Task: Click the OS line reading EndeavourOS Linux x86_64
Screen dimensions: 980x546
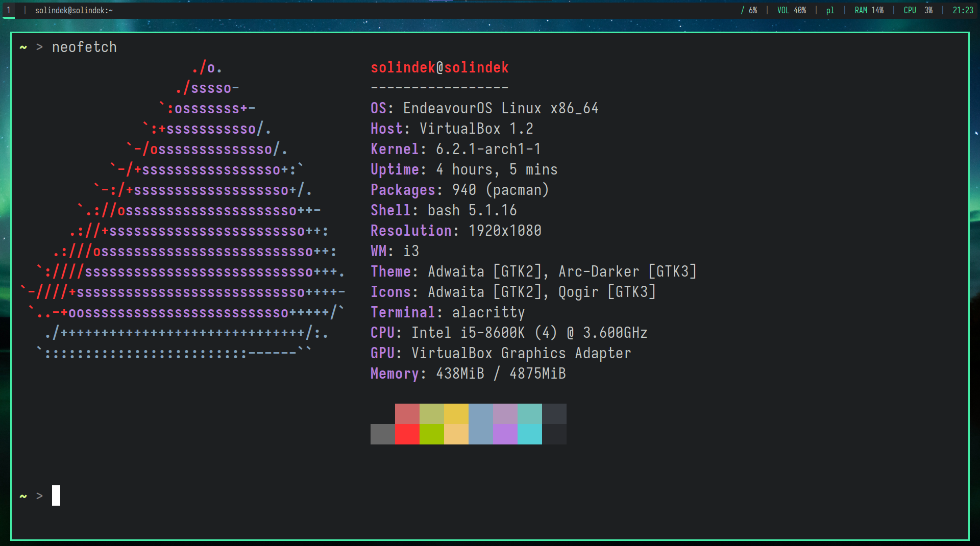Action: click(484, 108)
